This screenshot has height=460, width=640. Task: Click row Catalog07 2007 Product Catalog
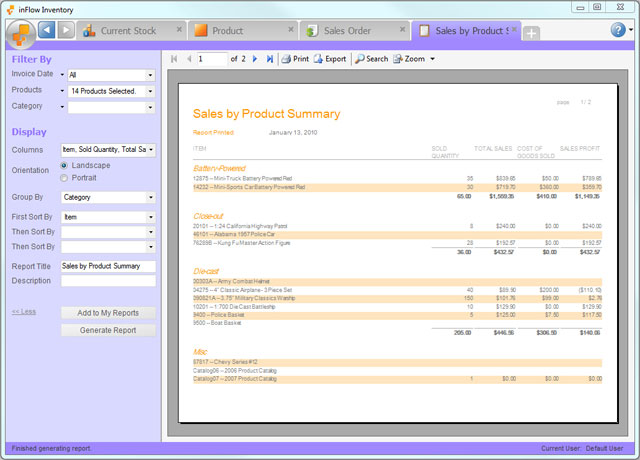(397, 379)
